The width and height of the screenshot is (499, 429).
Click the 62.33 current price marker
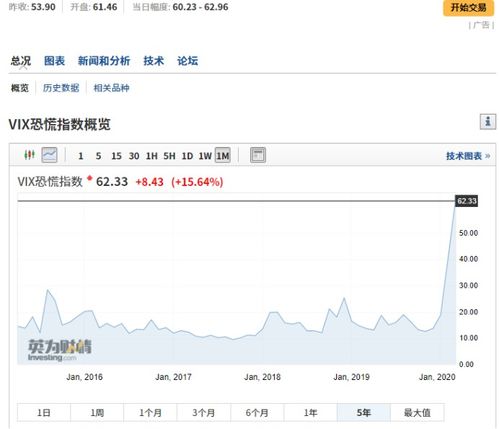467,201
